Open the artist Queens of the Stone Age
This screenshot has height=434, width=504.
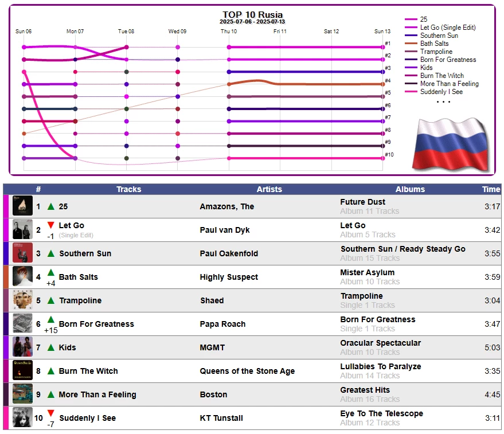tap(247, 371)
